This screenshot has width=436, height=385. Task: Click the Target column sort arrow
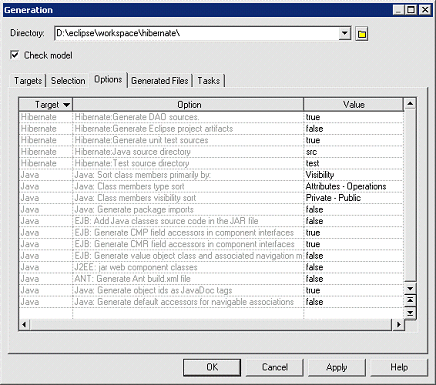click(66, 105)
